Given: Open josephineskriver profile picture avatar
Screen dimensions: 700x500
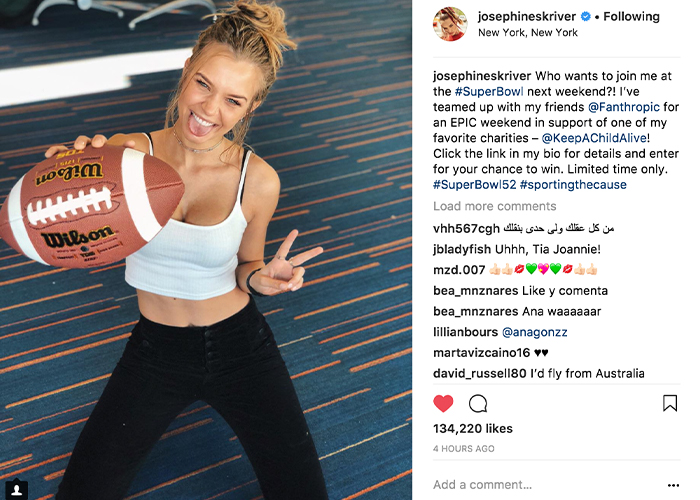Looking at the screenshot, I should (450, 24).
